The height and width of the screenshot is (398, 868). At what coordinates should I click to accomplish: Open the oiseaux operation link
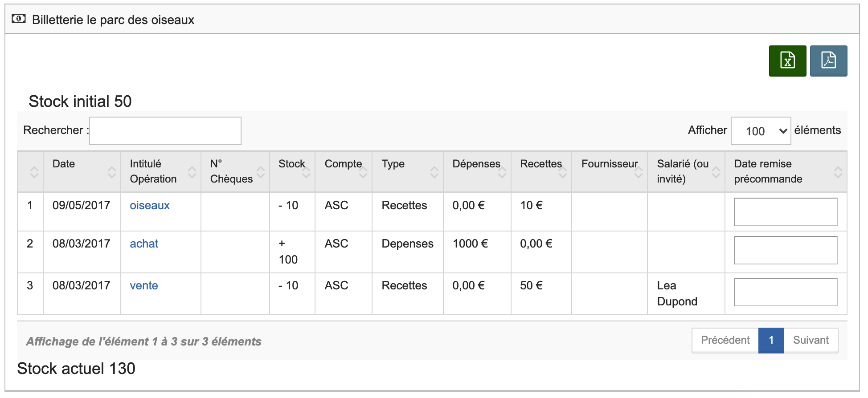(x=150, y=205)
